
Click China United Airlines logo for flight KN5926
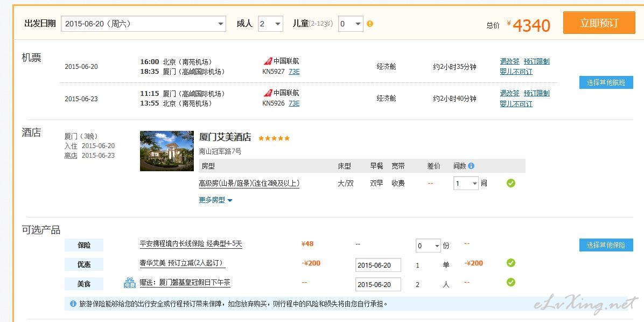pos(268,93)
